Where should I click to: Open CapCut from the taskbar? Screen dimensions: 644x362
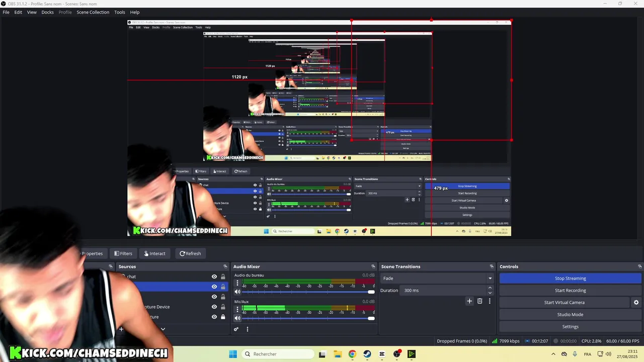tap(382, 354)
